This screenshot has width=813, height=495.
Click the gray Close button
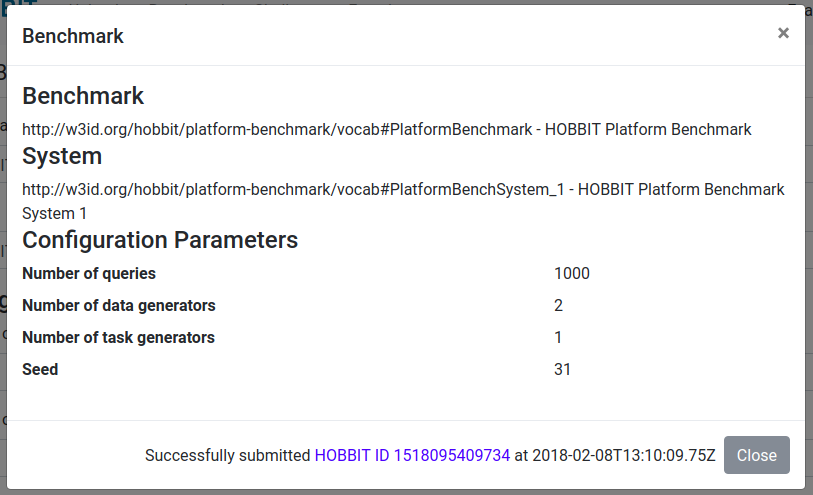[756, 455]
